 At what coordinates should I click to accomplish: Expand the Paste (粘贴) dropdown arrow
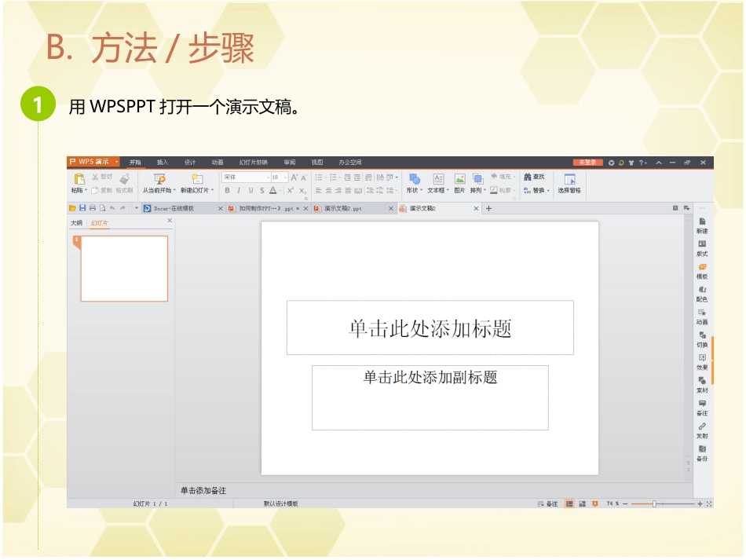pyautogui.click(x=86, y=190)
